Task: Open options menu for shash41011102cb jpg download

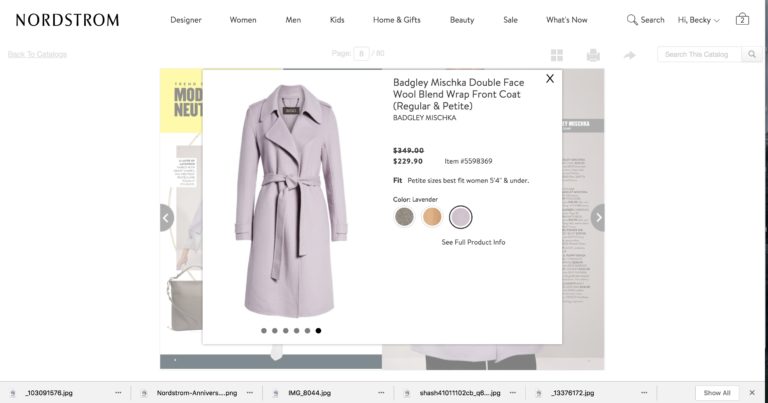Action: click(x=512, y=393)
